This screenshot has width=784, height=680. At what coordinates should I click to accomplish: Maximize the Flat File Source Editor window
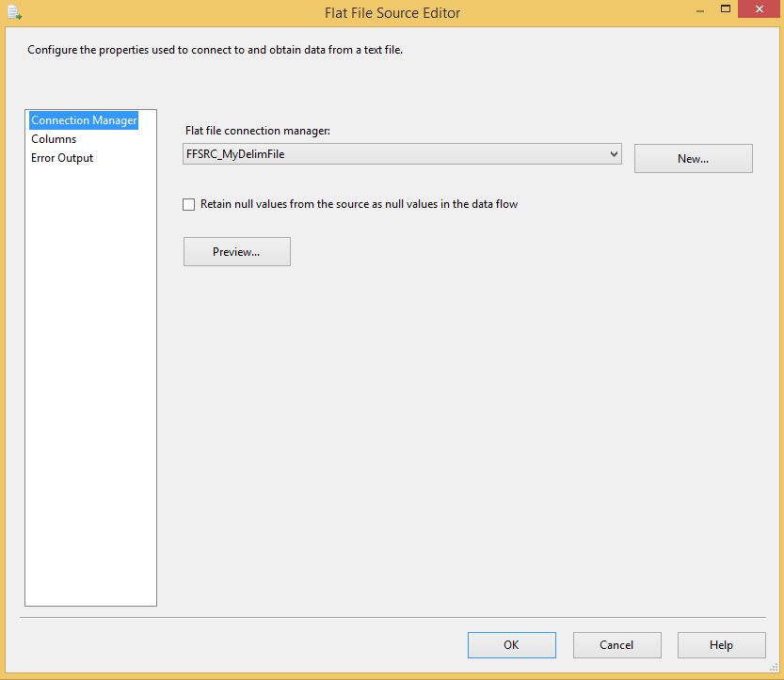[x=726, y=9]
